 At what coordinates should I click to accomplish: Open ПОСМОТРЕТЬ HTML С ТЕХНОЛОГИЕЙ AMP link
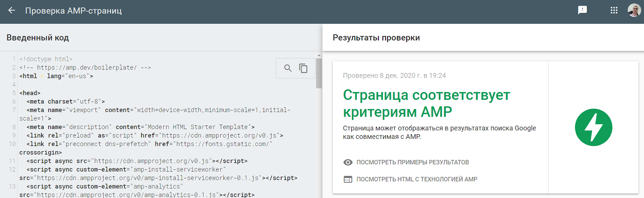pos(417,179)
